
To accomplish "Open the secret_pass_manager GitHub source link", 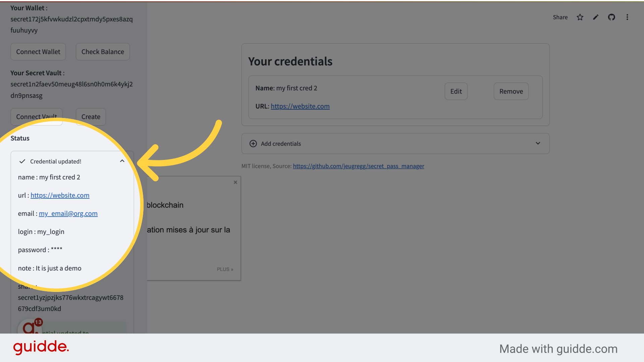I will click(x=358, y=166).
